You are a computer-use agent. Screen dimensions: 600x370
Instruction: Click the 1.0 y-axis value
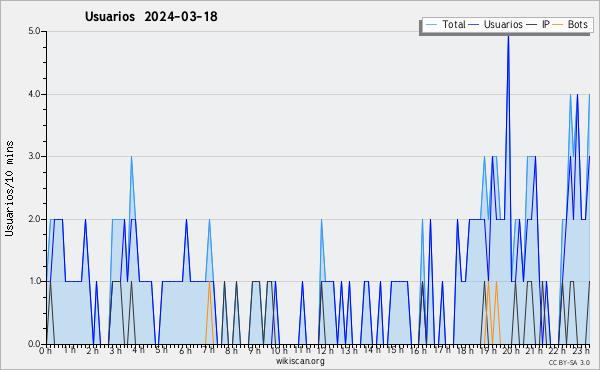click(x=34, y=282)
